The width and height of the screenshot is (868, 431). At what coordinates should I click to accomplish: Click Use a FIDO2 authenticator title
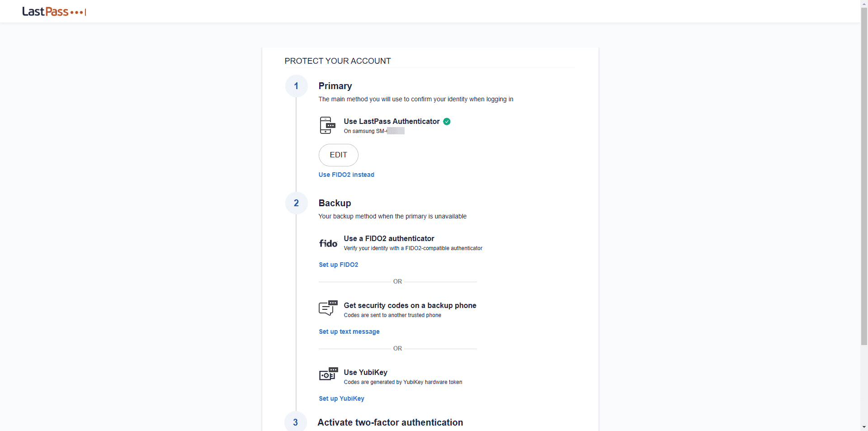click(389, 238)
